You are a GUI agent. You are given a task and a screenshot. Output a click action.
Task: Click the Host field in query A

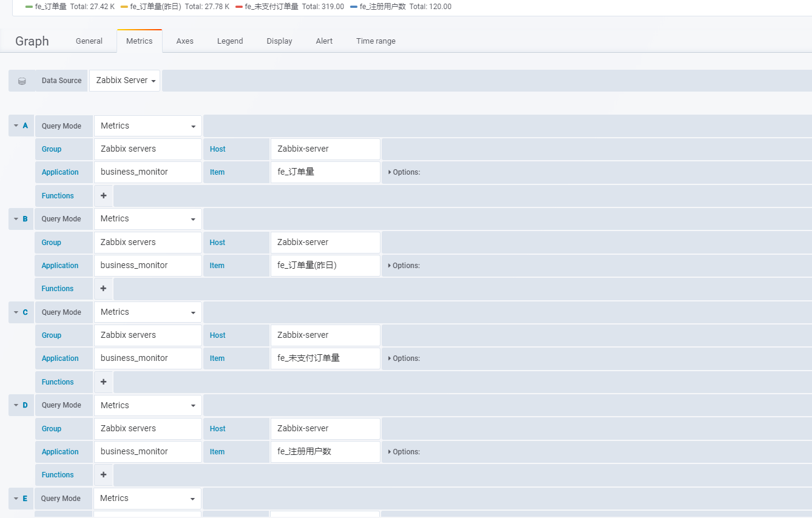coord(325,149)
